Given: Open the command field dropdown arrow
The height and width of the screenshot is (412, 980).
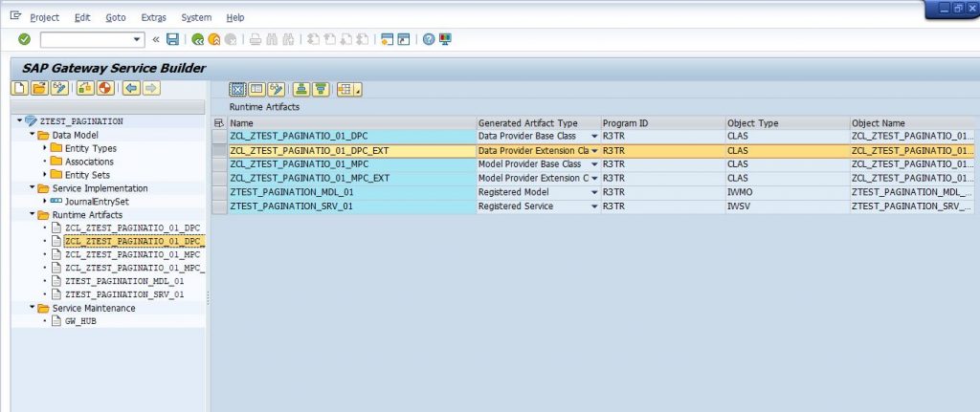Looking at the screenshot, I should pyautogui.click(x=138, y=40).
